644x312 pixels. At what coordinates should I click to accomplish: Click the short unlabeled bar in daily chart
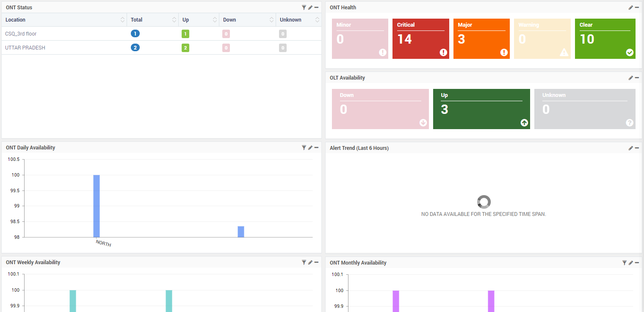241,232
